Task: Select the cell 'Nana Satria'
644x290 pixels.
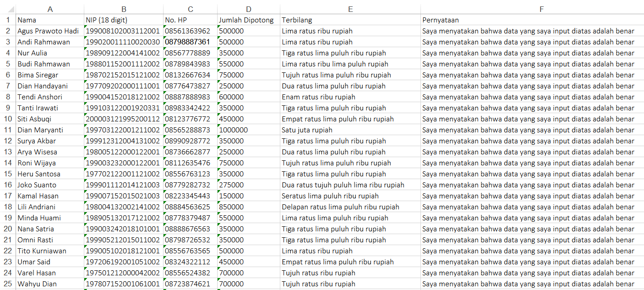Action: point(50,229)
